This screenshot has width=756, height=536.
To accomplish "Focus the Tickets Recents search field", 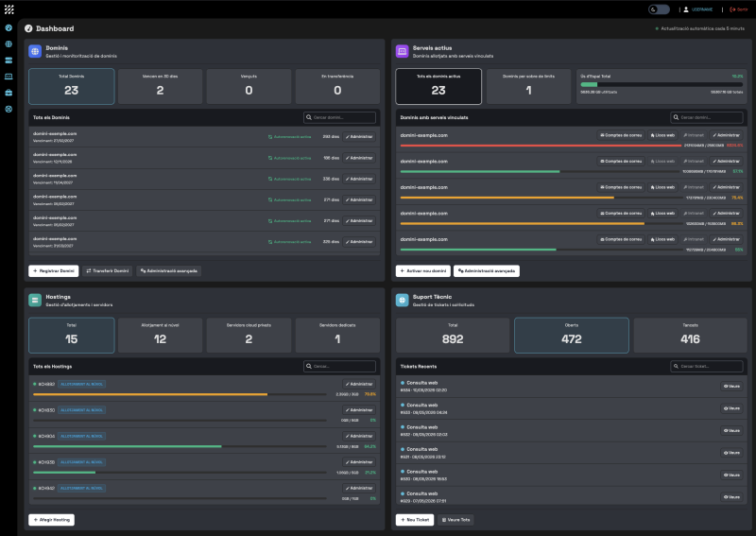I will 707,366.
